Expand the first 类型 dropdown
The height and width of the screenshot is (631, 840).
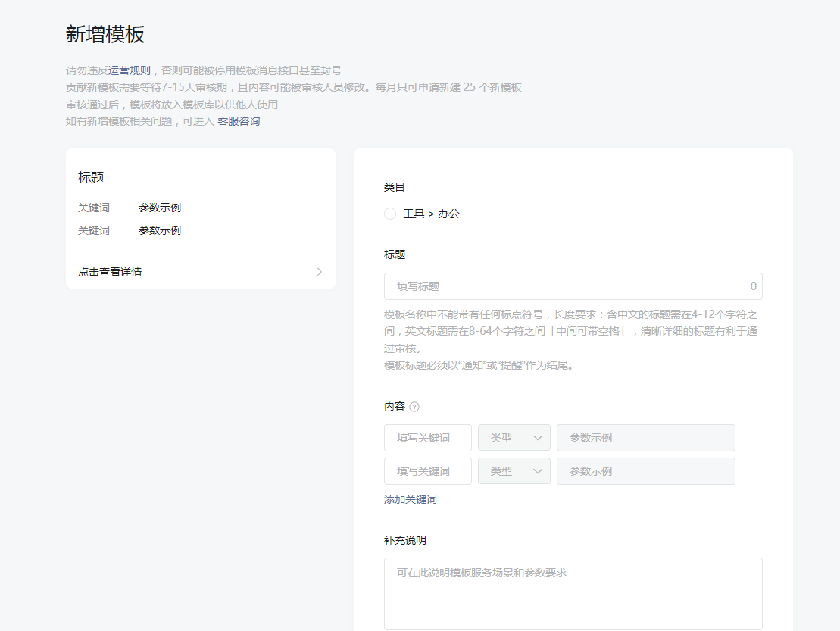[x=514, y=438]
